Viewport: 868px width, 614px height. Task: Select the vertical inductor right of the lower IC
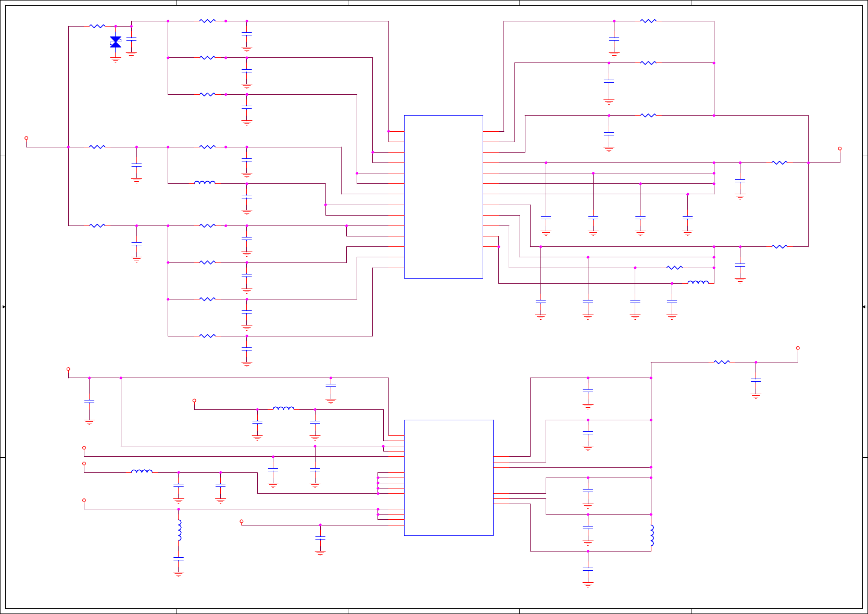point(652,535)
